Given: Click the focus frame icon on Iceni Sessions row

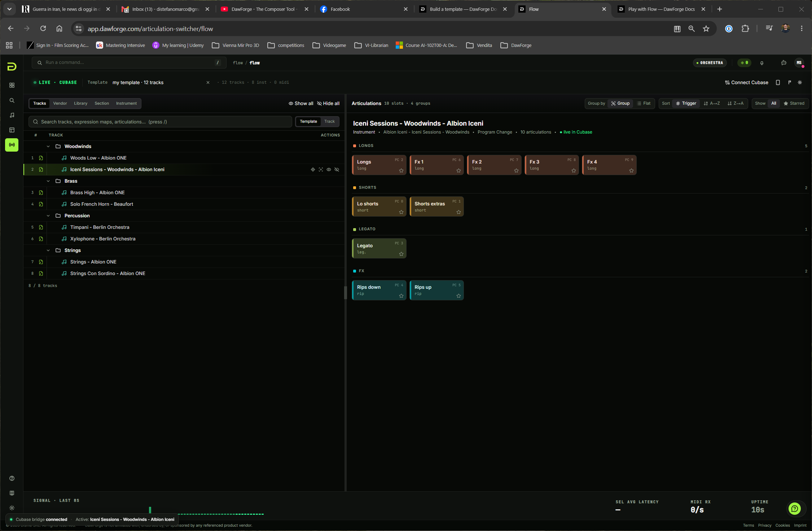Looking at the screenshot, I should point(321,170).
